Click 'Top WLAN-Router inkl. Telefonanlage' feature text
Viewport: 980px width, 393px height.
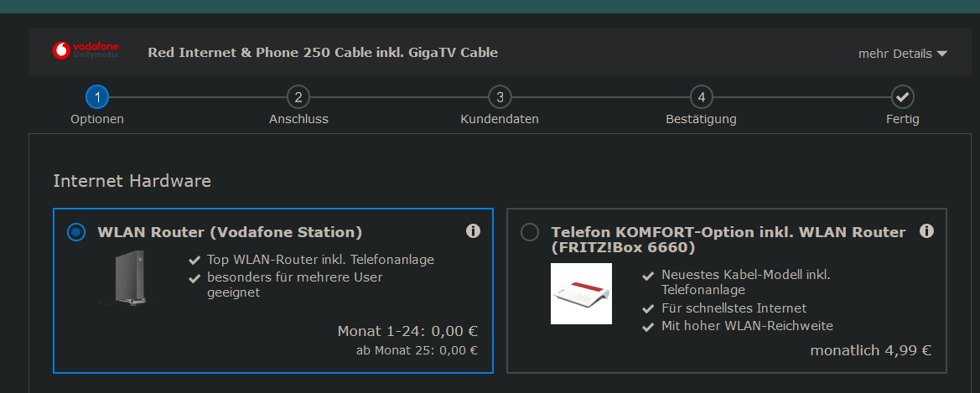[320, 259]
